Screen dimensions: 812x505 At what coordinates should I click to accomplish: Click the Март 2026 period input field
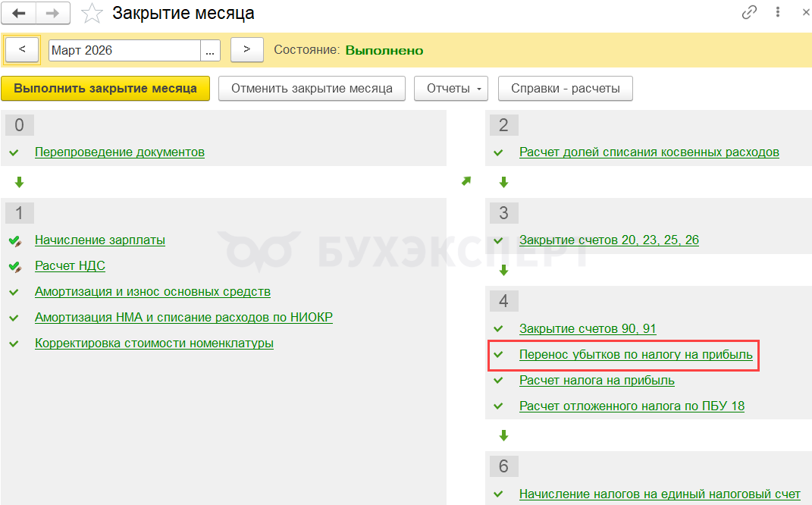(124, 51)
